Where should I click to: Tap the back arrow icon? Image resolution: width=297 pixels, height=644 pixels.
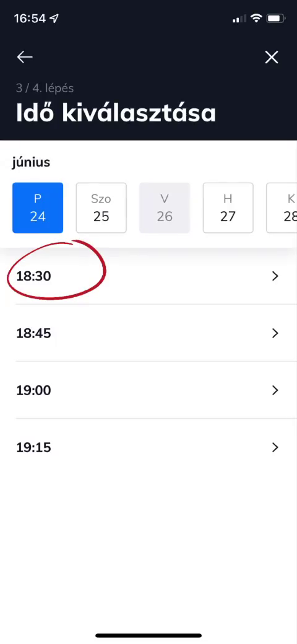tap(25, 57)
